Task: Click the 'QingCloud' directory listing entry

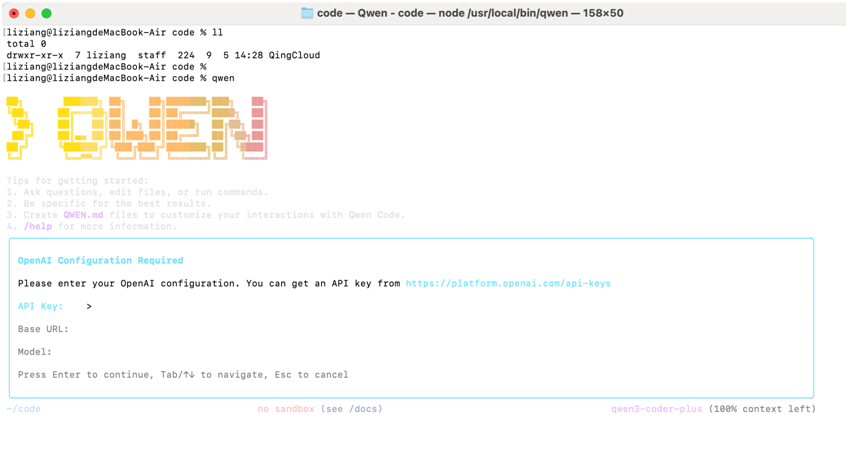Action: [294, 55]
